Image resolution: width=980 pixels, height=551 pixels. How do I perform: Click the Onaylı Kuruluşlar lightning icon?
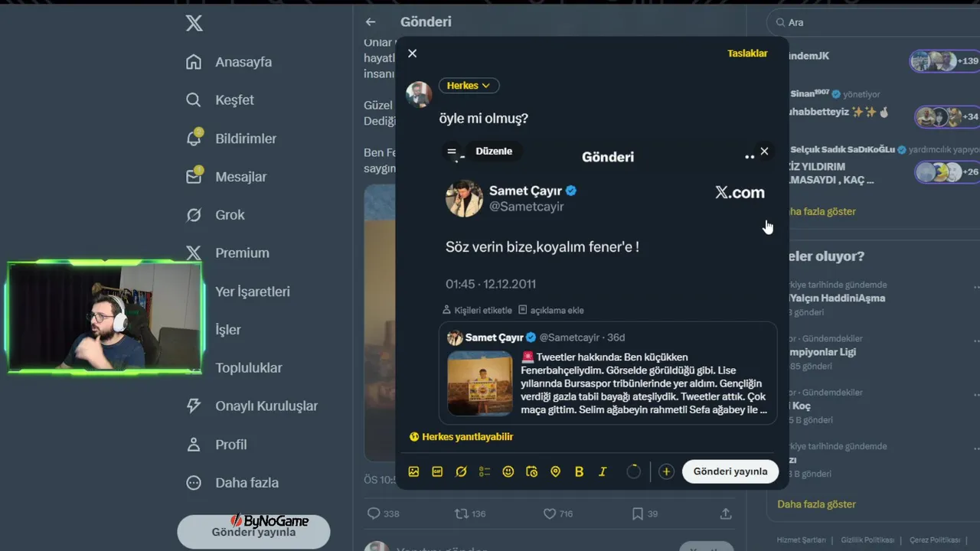point(194,406)
